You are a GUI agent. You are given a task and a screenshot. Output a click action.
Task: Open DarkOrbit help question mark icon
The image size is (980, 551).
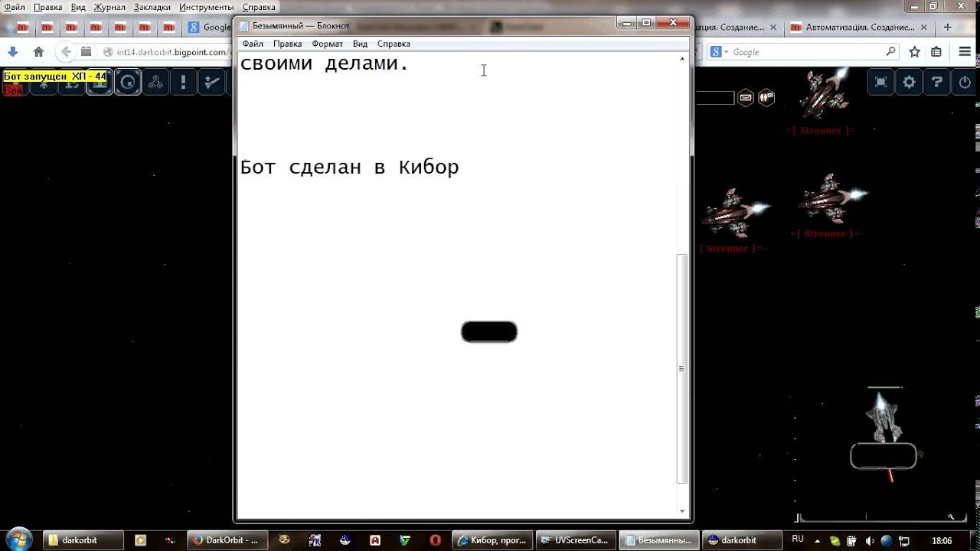coord(937,82)
